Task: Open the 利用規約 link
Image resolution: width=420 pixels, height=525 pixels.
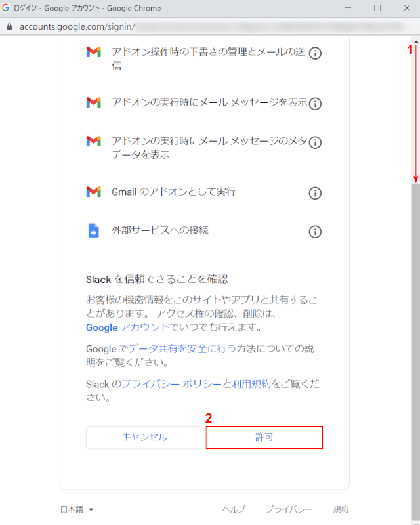Action: [x=251, y=384]
